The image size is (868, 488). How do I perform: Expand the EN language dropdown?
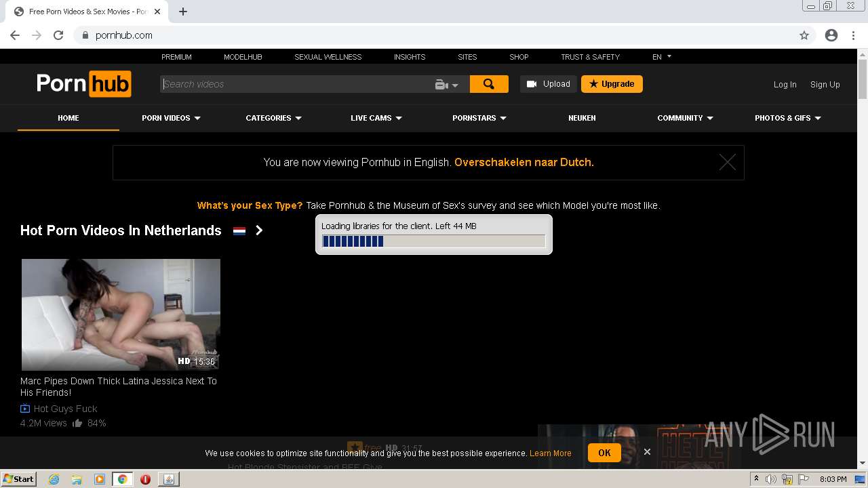click(x=662, y=57)
